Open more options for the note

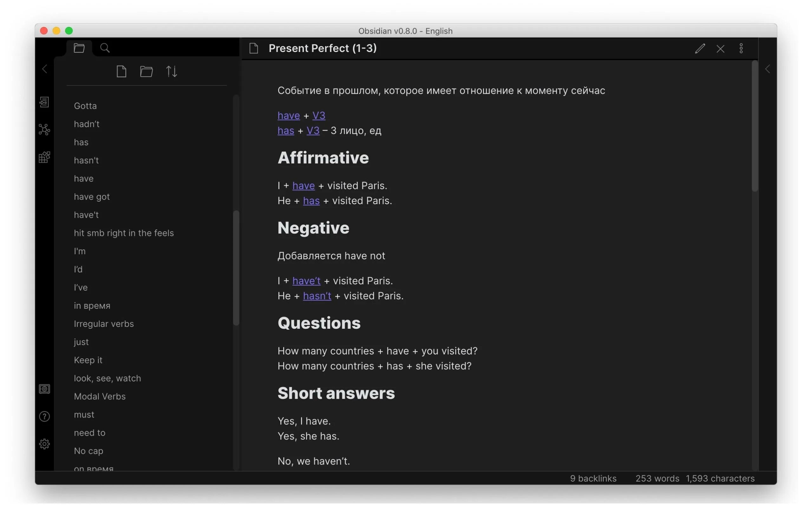[741, 49]
